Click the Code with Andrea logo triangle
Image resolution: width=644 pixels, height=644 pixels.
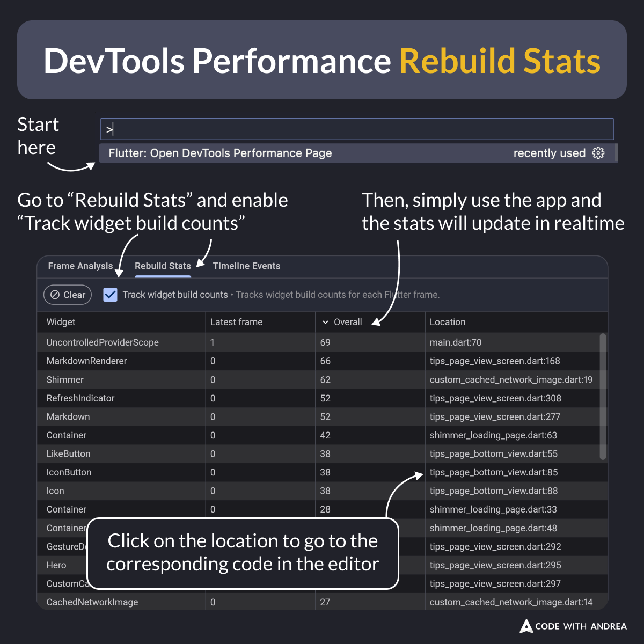pos(526,626)
